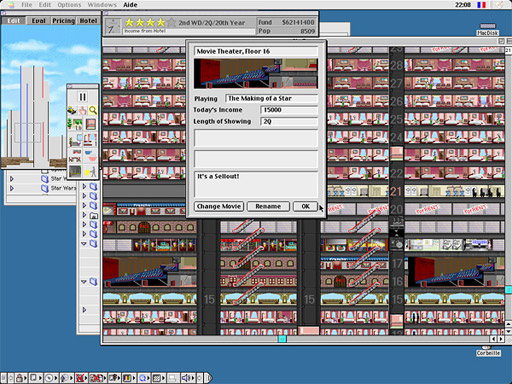This screenshot has height=384, width=512.
Task: Switch to the Hotel tab
Action: [88, 21]
